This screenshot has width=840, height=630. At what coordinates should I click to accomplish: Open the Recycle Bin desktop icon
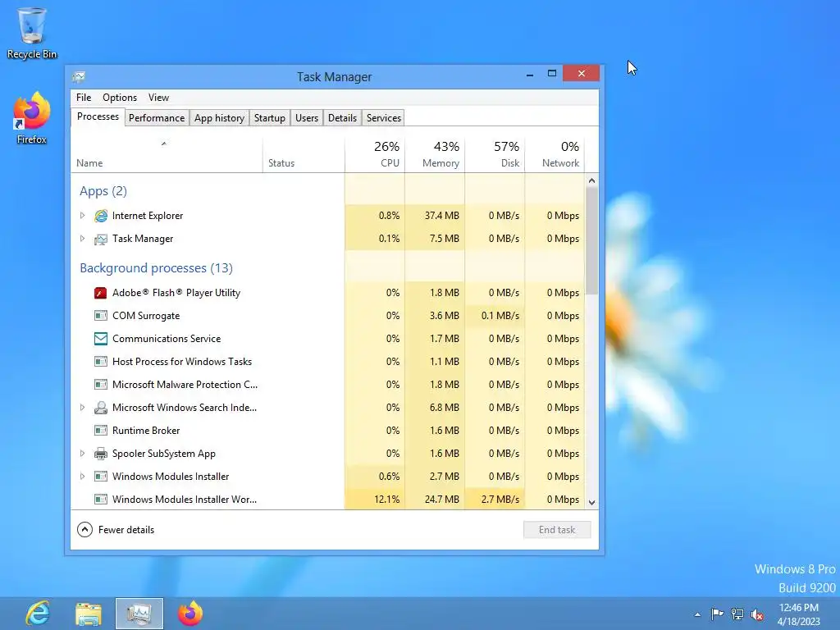tap(32, 33)
